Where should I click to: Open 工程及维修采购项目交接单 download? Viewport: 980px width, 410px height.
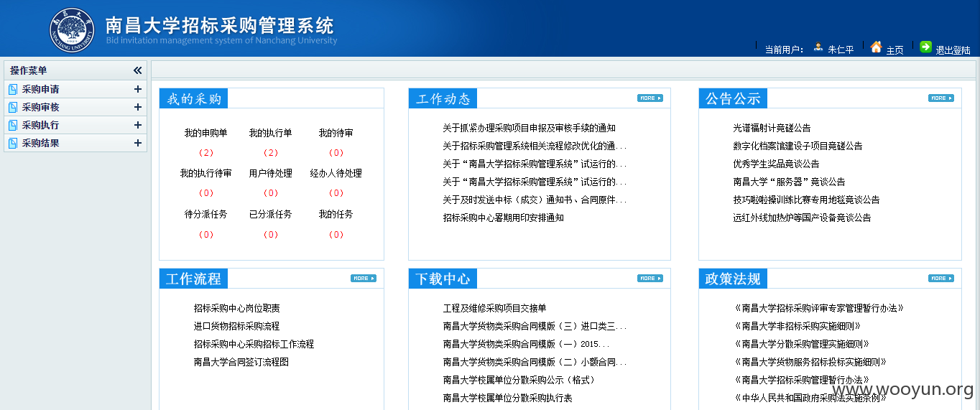pos(494,308)
